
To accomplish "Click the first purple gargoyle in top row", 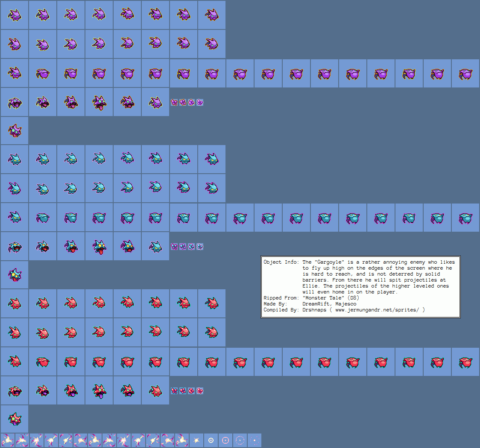I will point(15,15).
